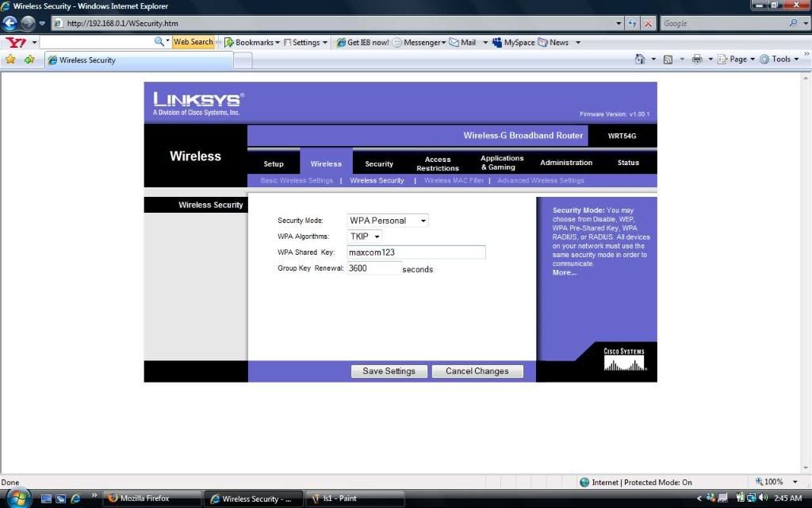Click the Print icon in command bar
The height and width of the screenshot is (508, 812).
[697, 59]
